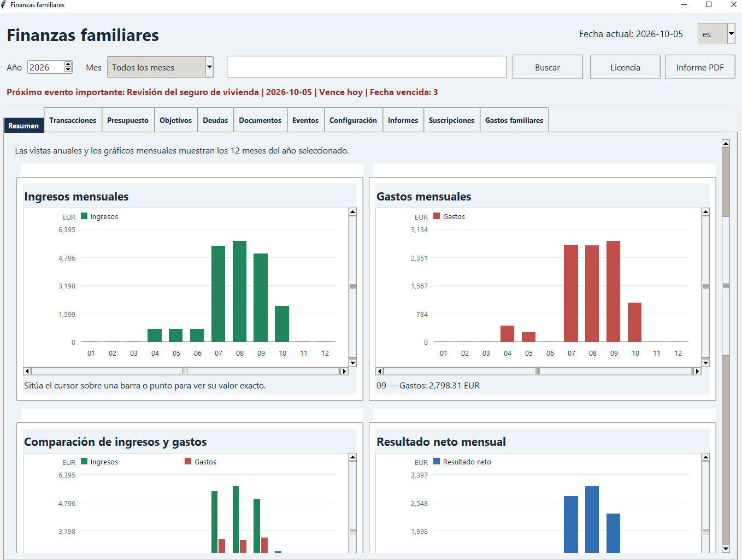The height and width of the screenshot is (560, 742).
Task: Click the Ingresos mensuales chart scroll-up arrow
Action: click(x=352, y=212)
